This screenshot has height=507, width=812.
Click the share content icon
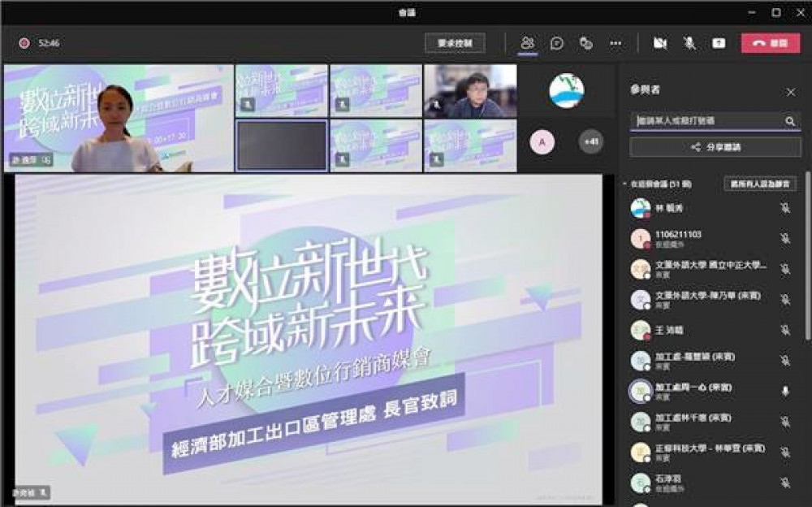(x=719, y=43)
